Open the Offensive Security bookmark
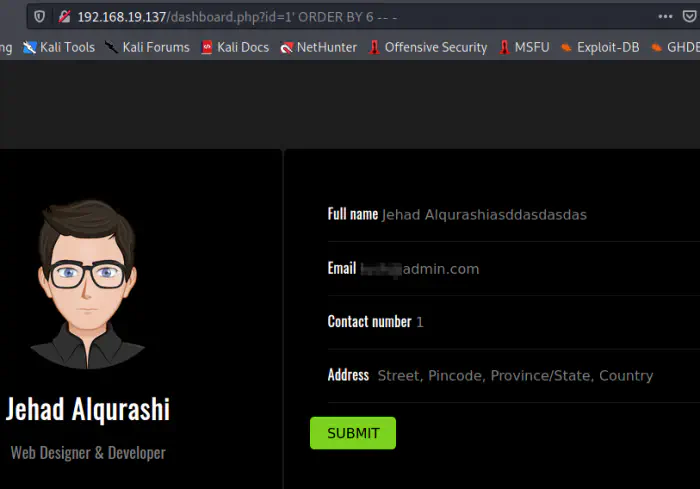700x489 pixels. [427, 47]
